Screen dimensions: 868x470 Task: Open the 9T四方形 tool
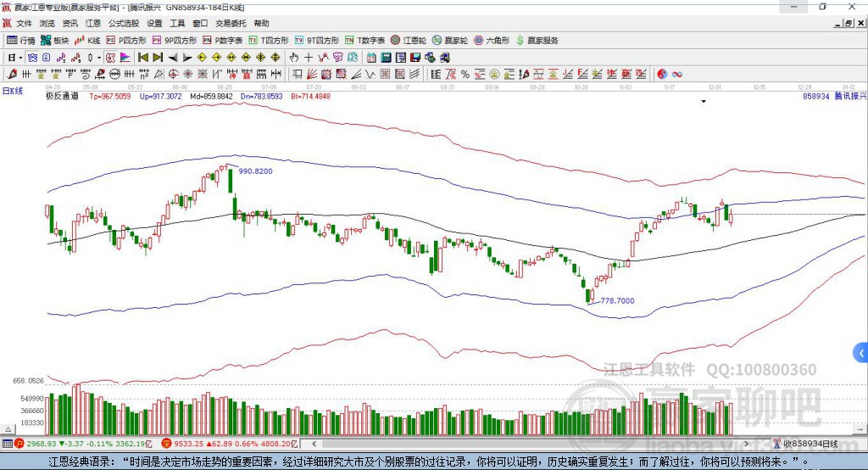pos(317,41)
